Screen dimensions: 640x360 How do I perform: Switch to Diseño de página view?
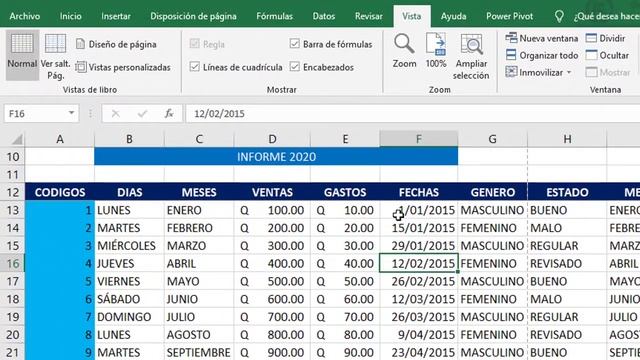[x=116, y=44]
